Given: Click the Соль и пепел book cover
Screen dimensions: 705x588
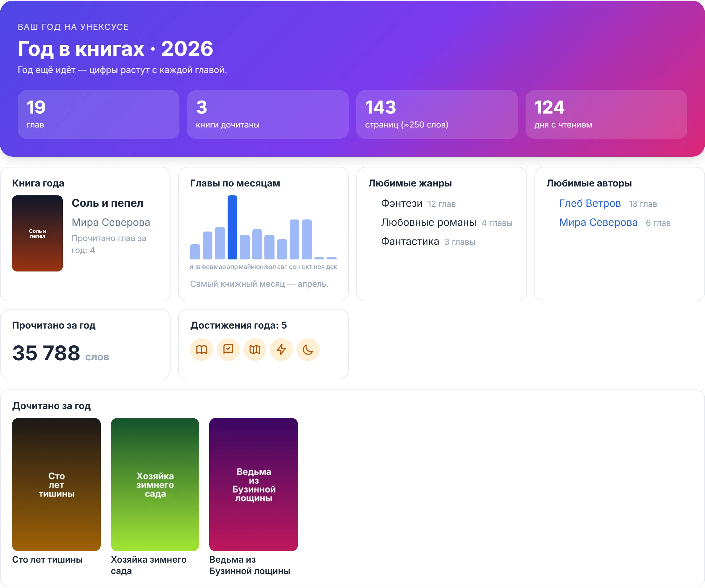Looking at the screenshot, I should pyautogui.click(x=37, y=233).
